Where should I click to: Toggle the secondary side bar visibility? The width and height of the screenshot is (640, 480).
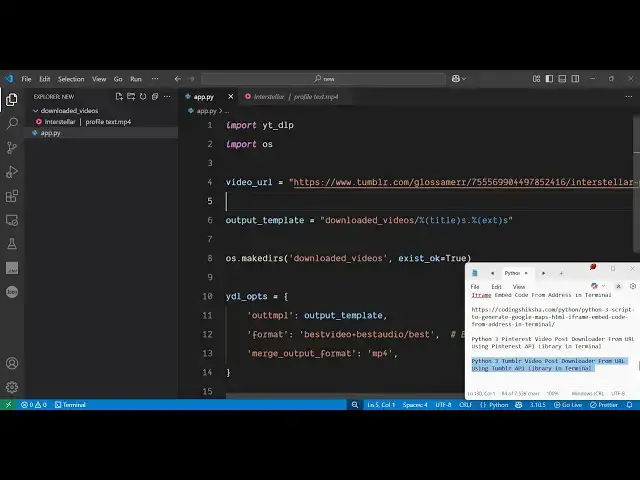(575, 78)
